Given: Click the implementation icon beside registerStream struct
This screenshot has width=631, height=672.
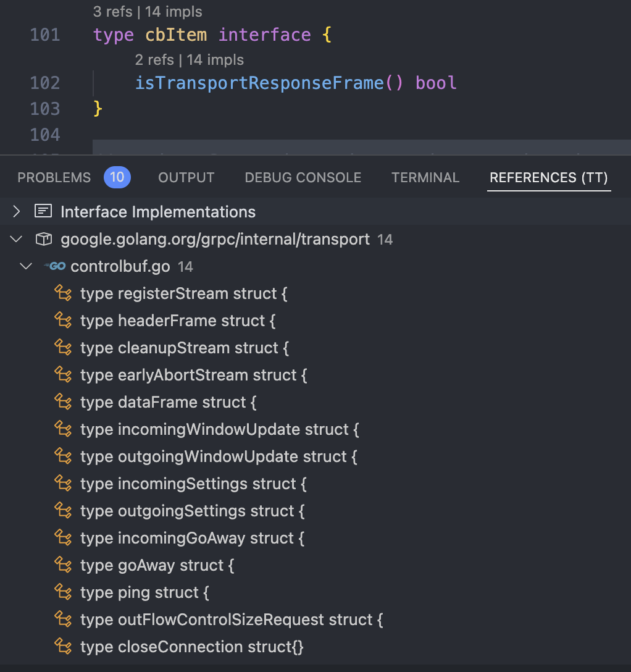Looking at the screenshot, I should [64, 293].
